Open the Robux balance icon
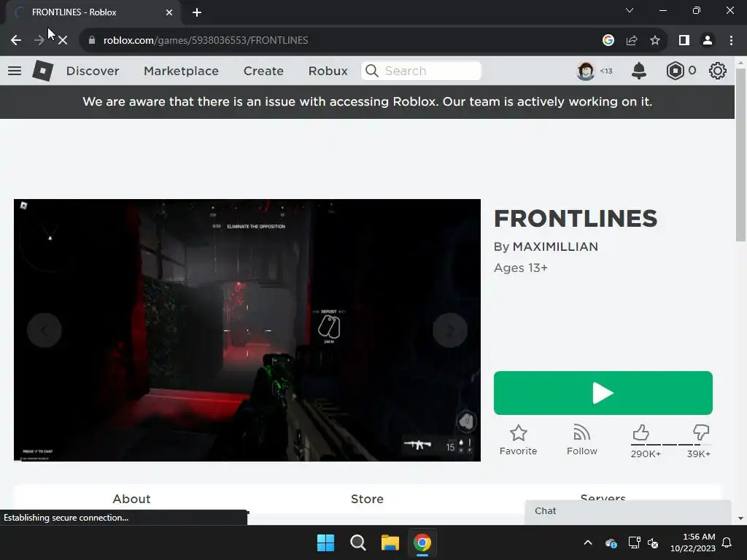This screenshot has width=747, height=560. click(x=675, y=71)
